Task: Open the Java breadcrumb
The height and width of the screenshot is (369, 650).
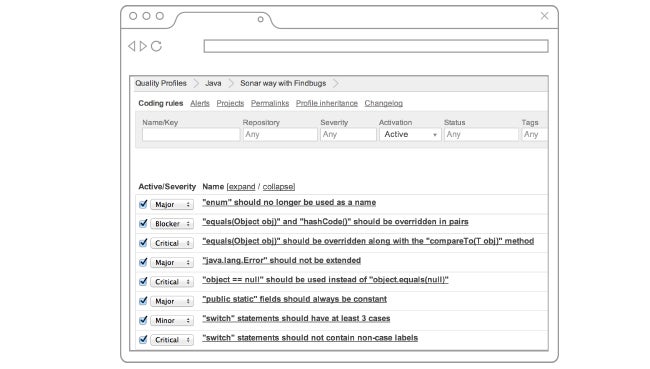Action: [x=213, y=83]
